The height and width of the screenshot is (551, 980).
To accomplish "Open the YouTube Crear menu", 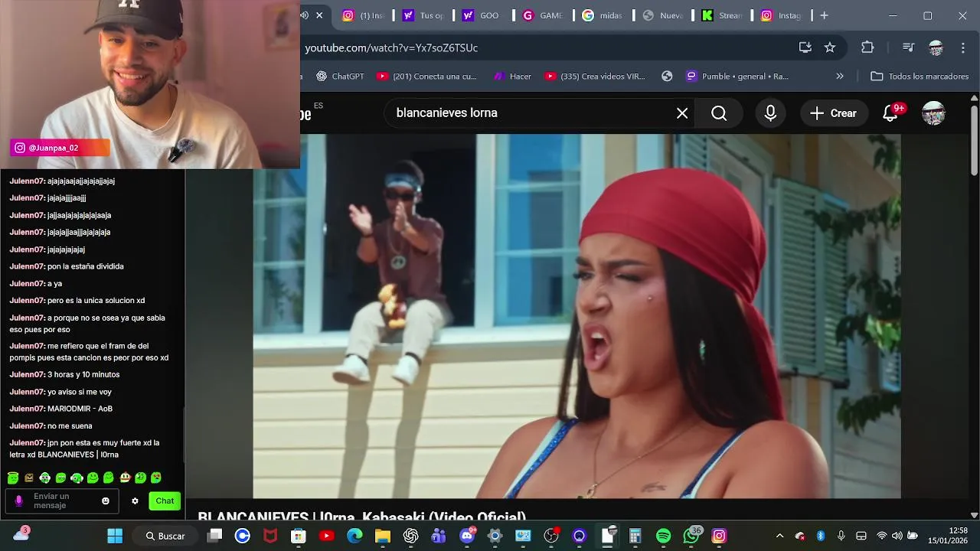I will click(x=833, y=113).
